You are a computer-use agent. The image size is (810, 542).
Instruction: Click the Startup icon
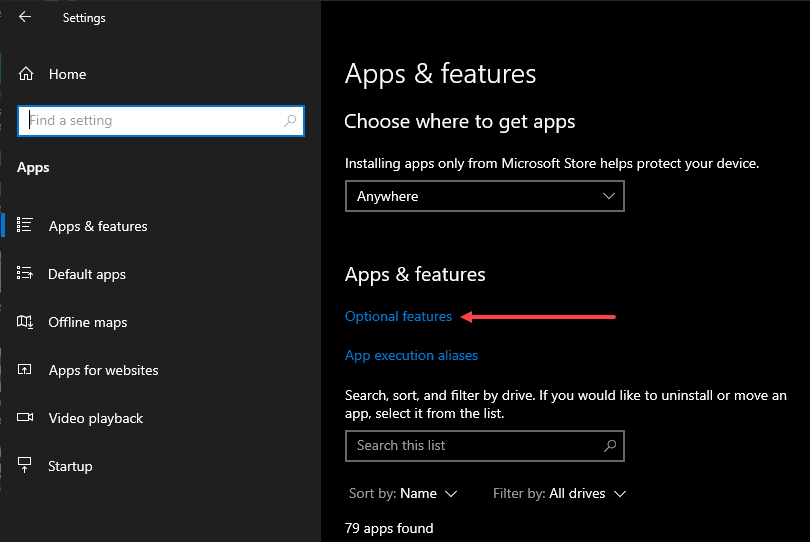[26, 466]
